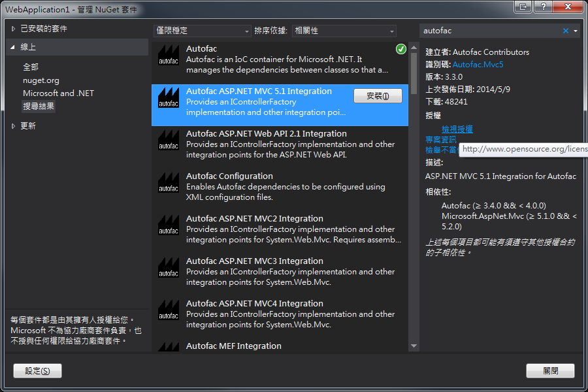Image resolution: width=588 pixels, height=392 pixels.
Task: Click the Autofac (≥ 3.4.0 && < 4.0.0) dependency
Action: coord(493,206)
